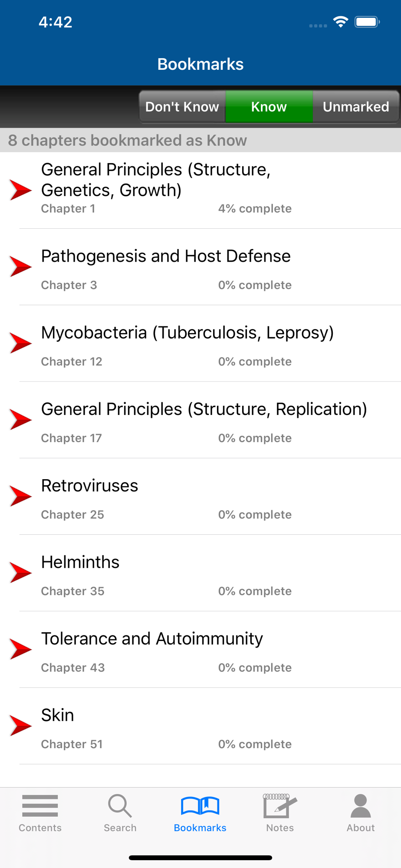Viewport: 401px width, 868px height.
Task: Tap the Search magnifier icon
Action: [x=120, y=806]
